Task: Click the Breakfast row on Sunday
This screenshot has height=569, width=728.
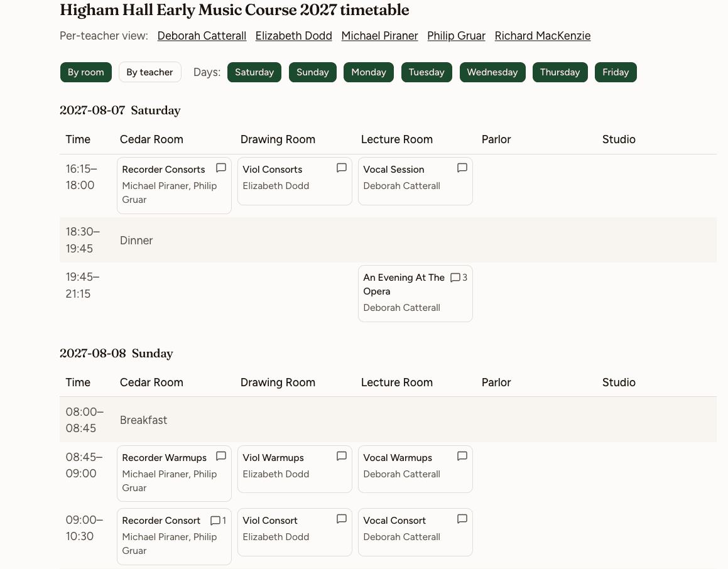Action: [388, 420]
